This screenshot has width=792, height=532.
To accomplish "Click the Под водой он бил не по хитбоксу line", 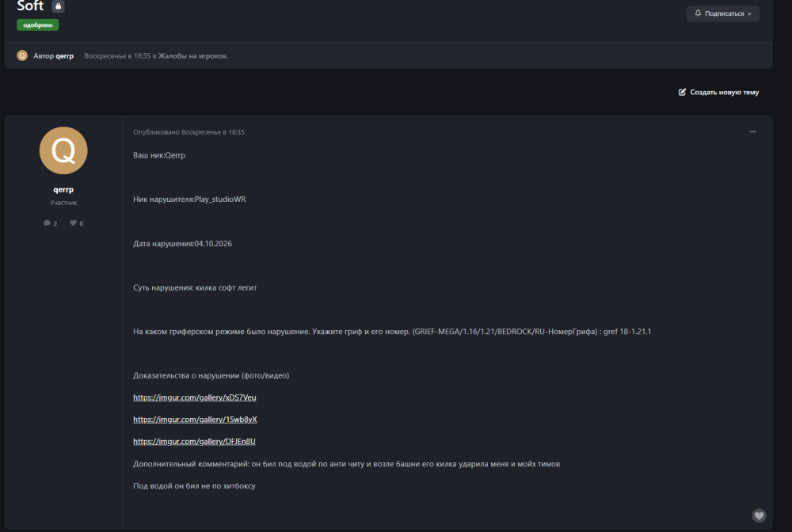I will tap(195, 486).
